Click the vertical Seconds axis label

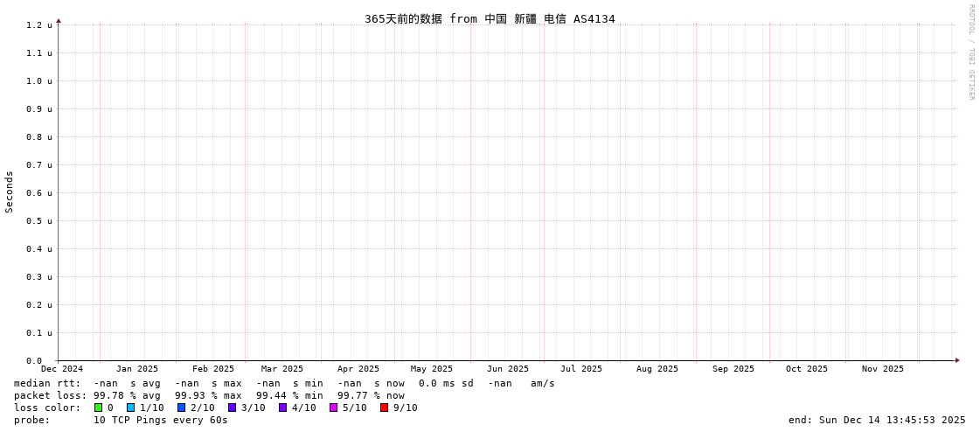coord(10,192)
